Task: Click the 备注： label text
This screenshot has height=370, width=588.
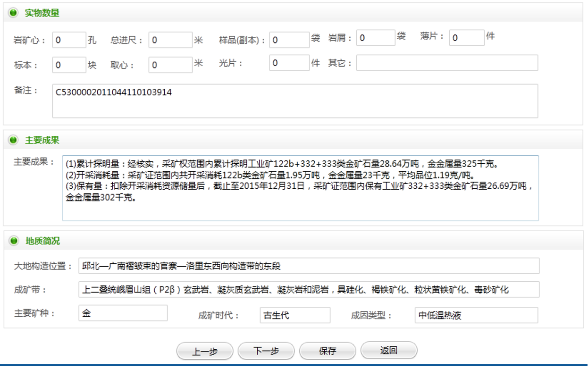Action: click(26, 90)
